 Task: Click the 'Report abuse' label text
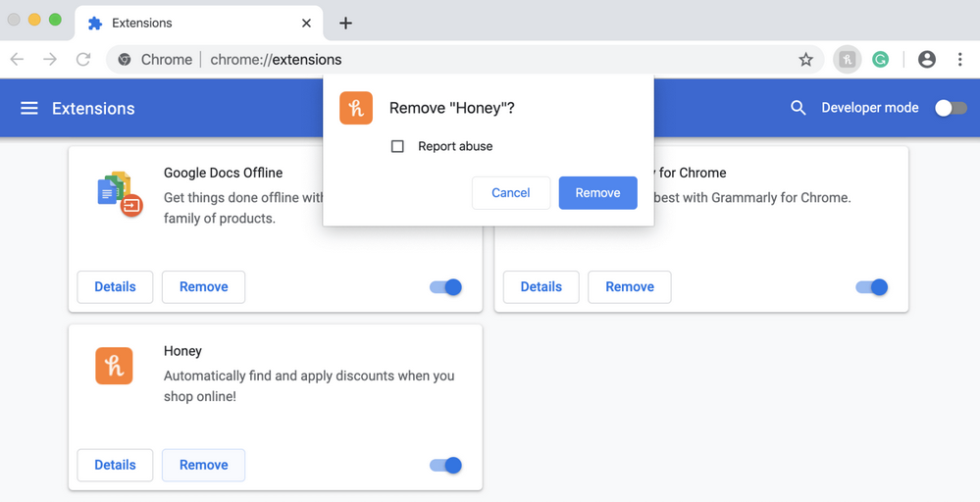(455, 146)
